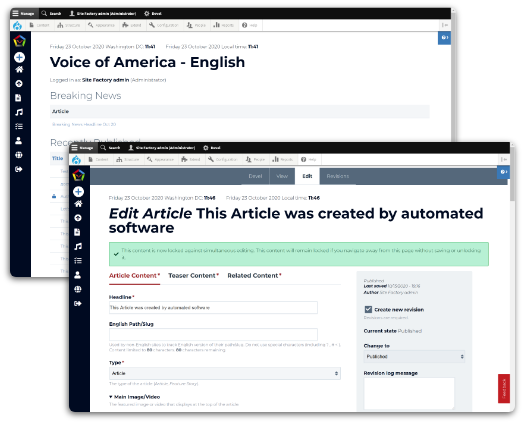Collapse the Main Image/Video section
The width and height of the screenshot is (523, 424).
pyautogui.click(x=134, y=397)
